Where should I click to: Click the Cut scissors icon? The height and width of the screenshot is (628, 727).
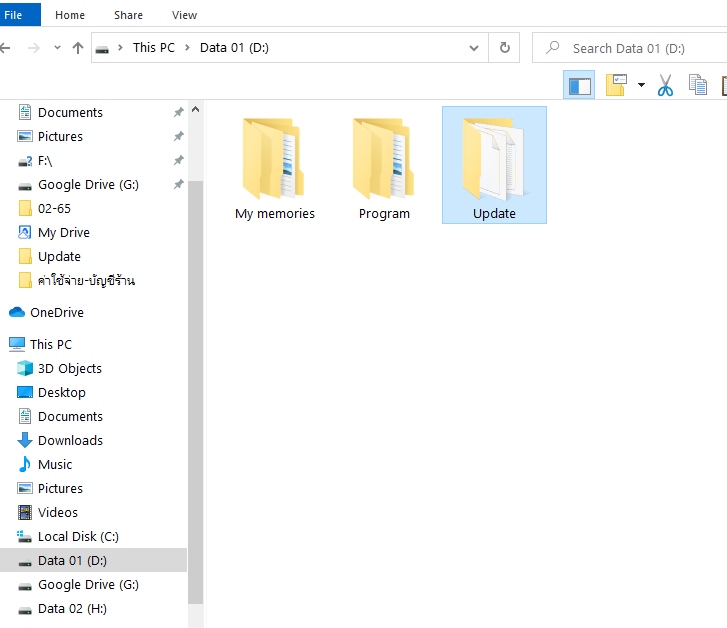(665, 85)
